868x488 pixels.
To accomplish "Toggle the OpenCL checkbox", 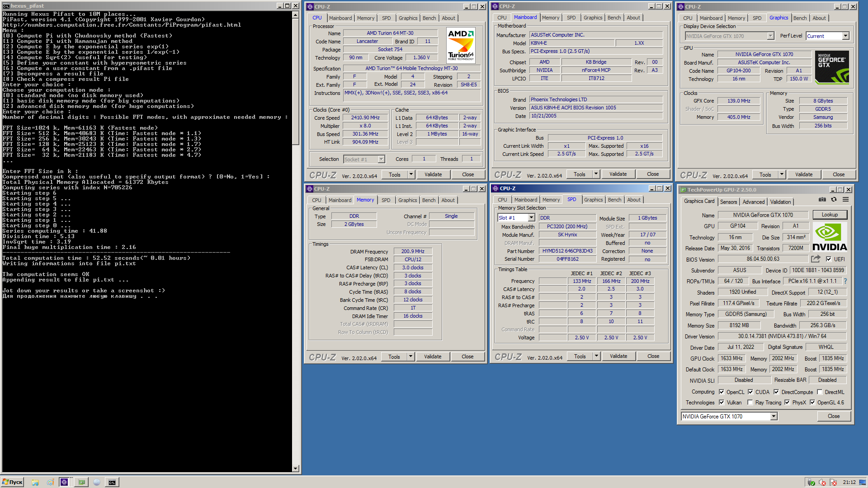I will 722,392.
